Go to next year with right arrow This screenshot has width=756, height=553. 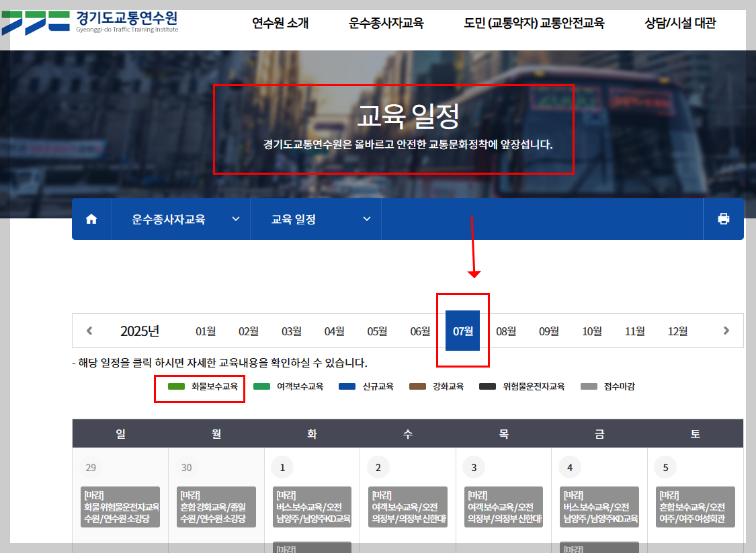[726, 331]
